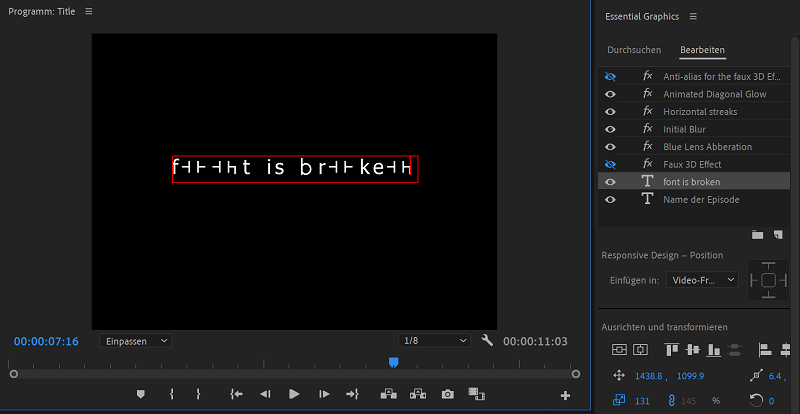This screenshot has height=414, width=800.
Task: Open the button editor plus icon
Action: tap(566, 395)
